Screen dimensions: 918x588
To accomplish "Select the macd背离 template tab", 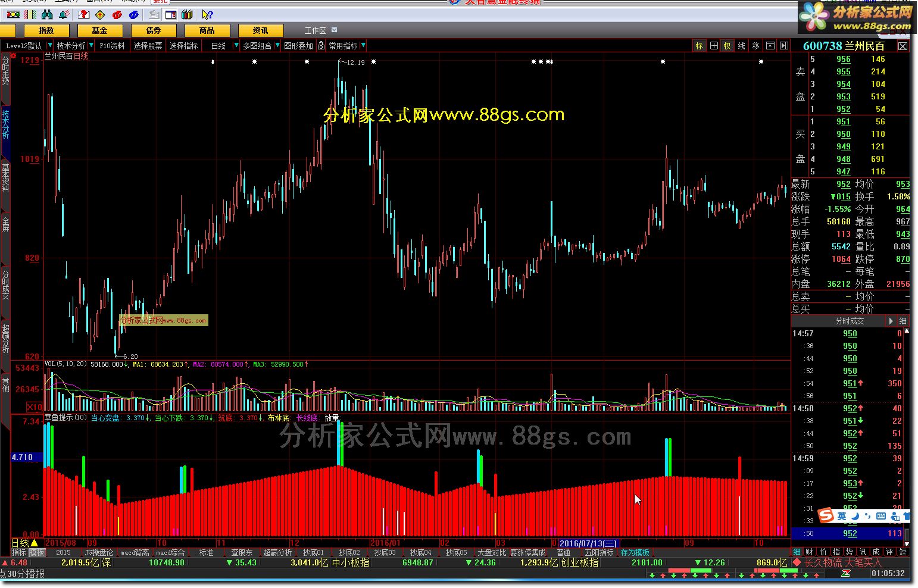I will (x=135, y=552).
